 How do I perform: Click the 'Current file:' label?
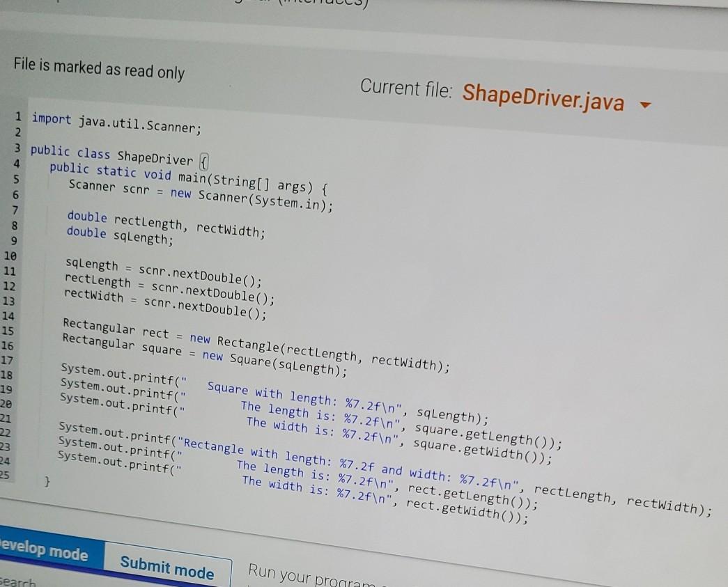[405, 88]
